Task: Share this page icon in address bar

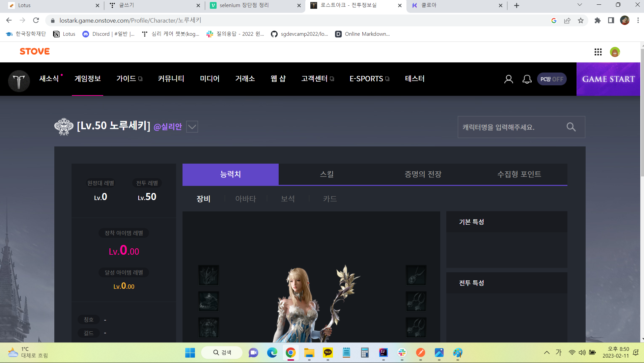Action: [x=567, y=21]
